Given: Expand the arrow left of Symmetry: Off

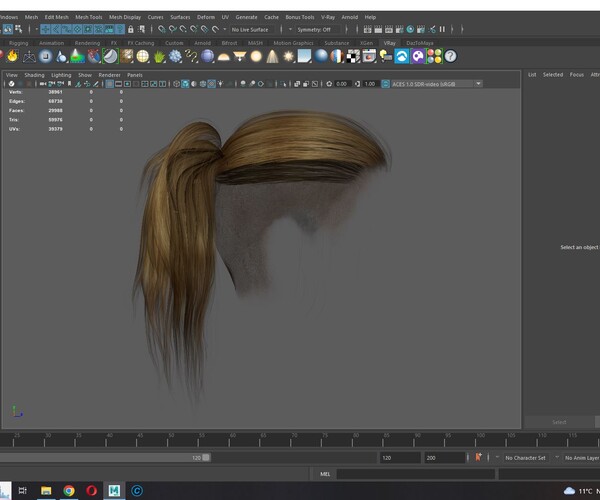Looking at the screenshot, I should [x=290, y=29].
